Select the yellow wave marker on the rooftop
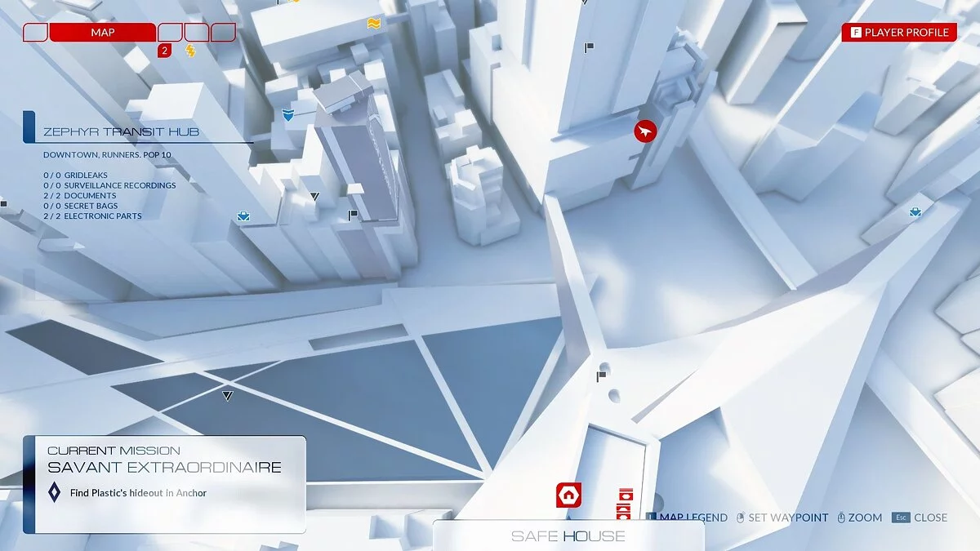Viewport: 980px width, 551px height. tap(373, 24)
